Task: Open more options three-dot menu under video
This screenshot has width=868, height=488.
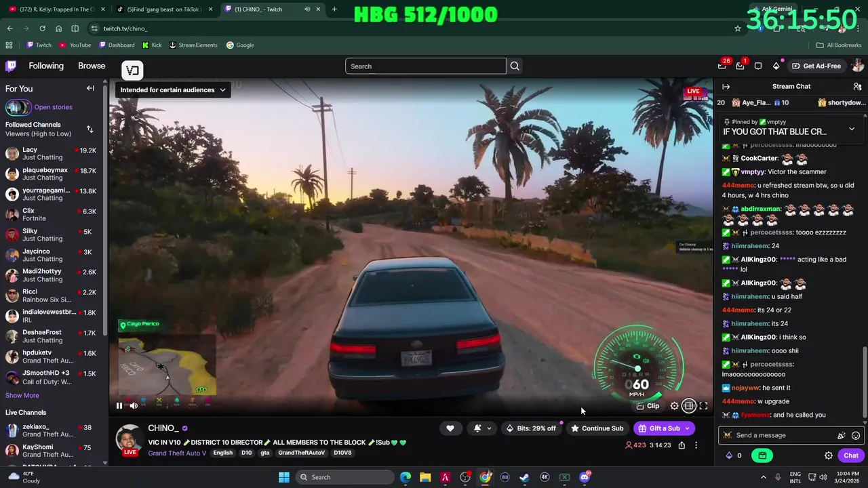Action: (x=696, y=445)
